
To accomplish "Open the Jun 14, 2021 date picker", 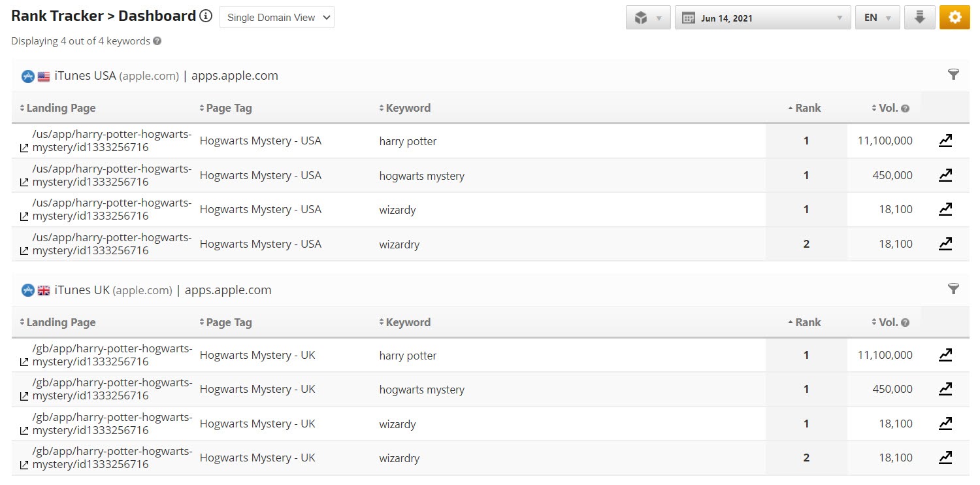I will [762, 18].
